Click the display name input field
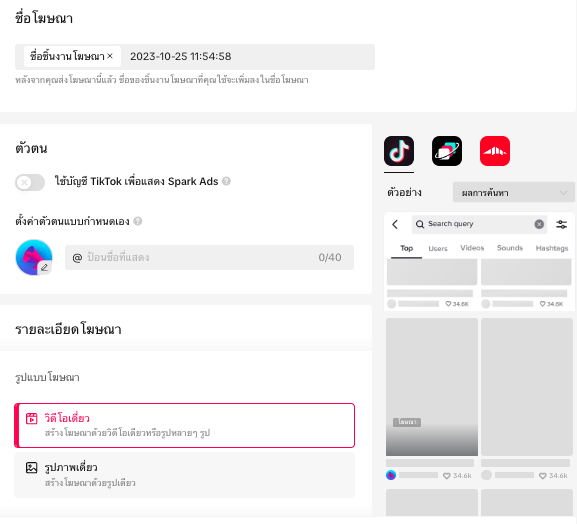Screen dimensions: 577x524 209,258
